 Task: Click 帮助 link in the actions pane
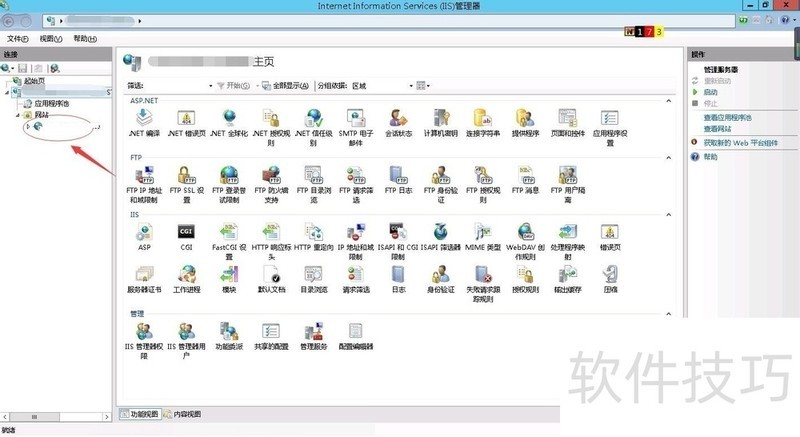click(710, 157)
